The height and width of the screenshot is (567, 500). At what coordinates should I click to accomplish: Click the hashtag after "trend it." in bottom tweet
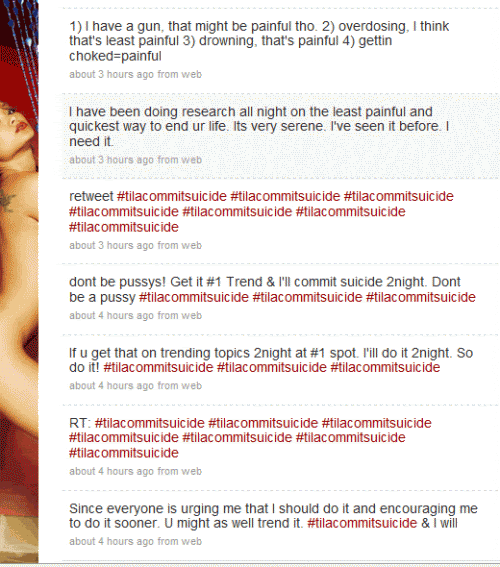(x=362, y=523)
